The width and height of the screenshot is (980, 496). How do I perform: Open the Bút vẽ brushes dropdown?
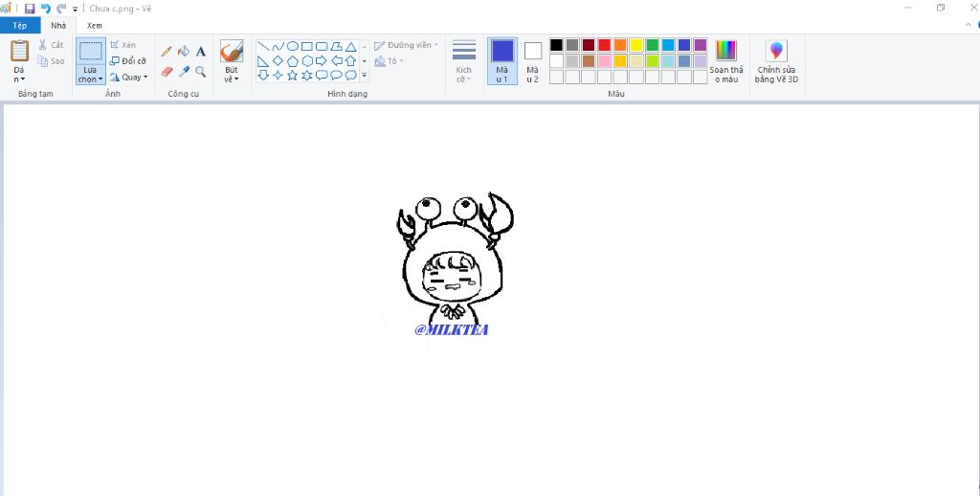(x=232, y=75)
